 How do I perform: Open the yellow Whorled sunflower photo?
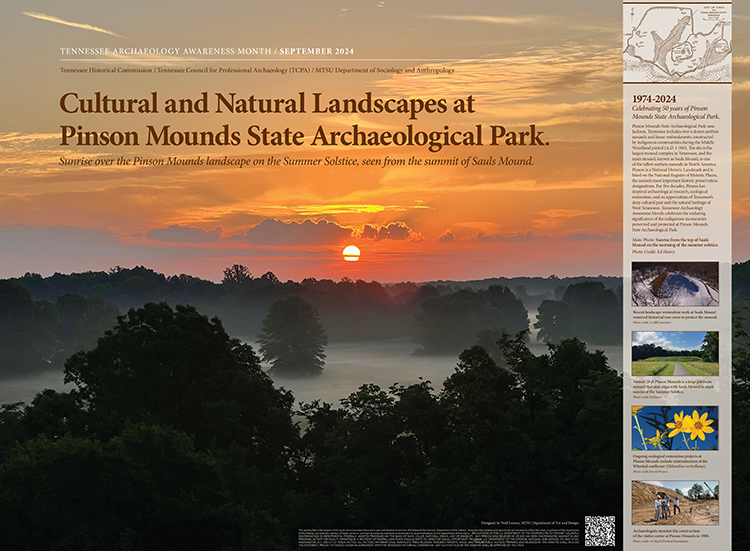(x=675, y=426)
